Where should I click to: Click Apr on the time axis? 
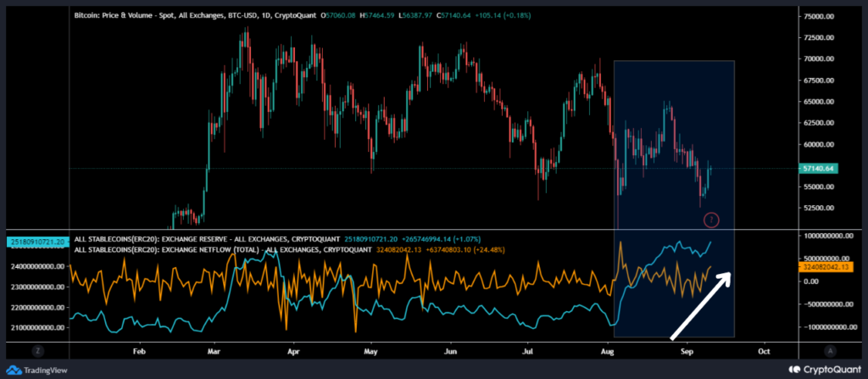click(293, 351)
